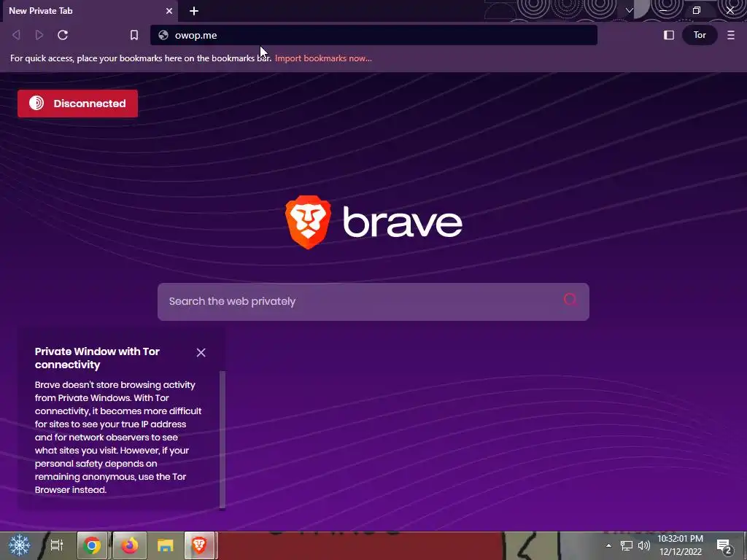Go forward with the forward arrow
Viewport: 747px width, 560px height.
click(39, 35)
